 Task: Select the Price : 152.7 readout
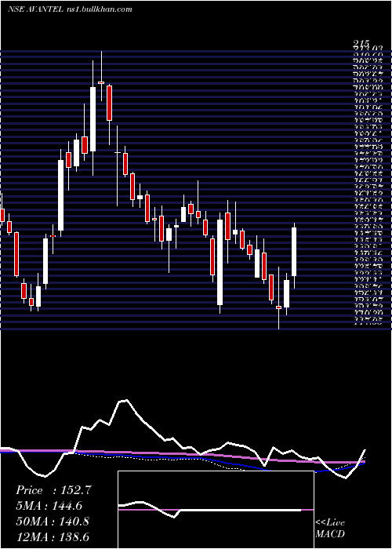(54, 490)
